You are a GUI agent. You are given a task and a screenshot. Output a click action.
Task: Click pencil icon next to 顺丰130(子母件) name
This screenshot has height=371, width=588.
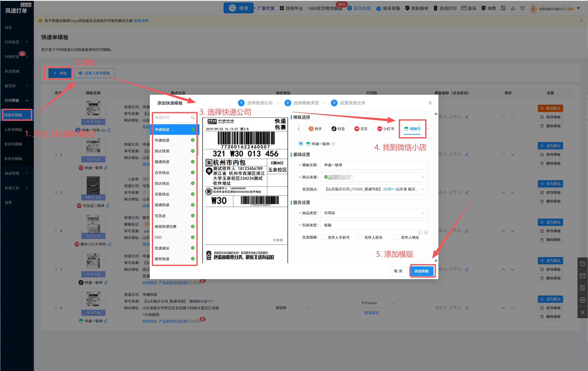pos(110,244)
